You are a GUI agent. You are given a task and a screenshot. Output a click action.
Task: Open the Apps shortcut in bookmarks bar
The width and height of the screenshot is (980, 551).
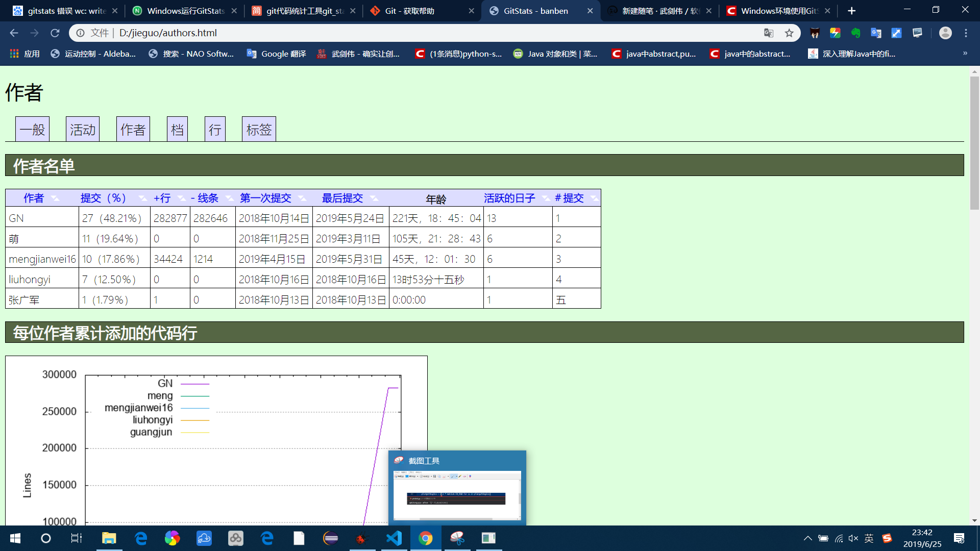click(x=24, y=54)
